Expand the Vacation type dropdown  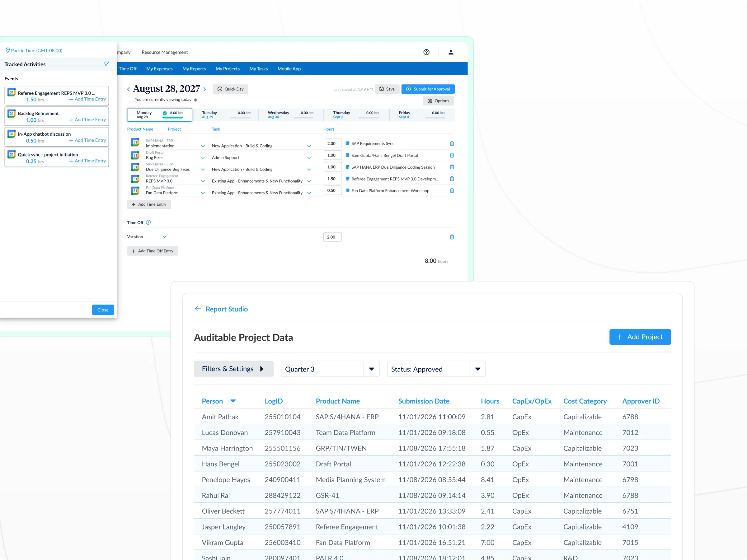164,237
